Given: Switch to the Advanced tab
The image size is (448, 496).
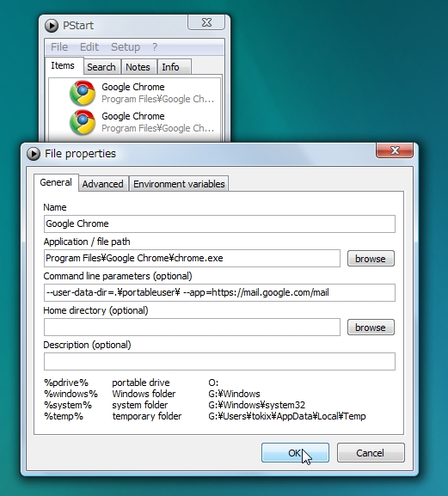Looking at the screenshot, I should (x=103, y=184).
